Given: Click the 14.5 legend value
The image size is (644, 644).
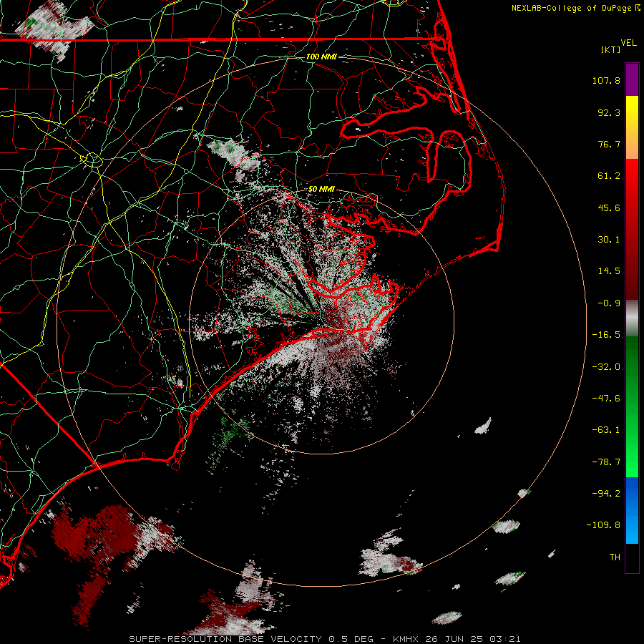Looking at the screenshot, I should [x=609, y=271].
